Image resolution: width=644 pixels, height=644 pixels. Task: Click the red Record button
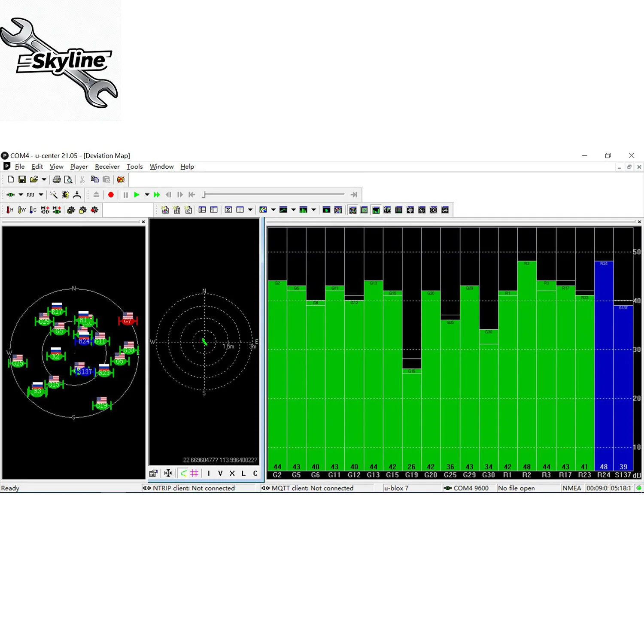pyautogui.click(x=111, y=194)
